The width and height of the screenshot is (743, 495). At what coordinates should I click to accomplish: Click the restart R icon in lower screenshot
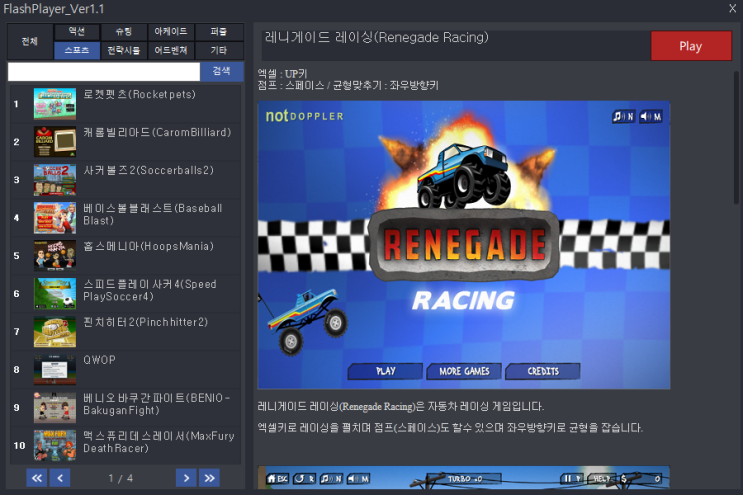pos(304,479)
